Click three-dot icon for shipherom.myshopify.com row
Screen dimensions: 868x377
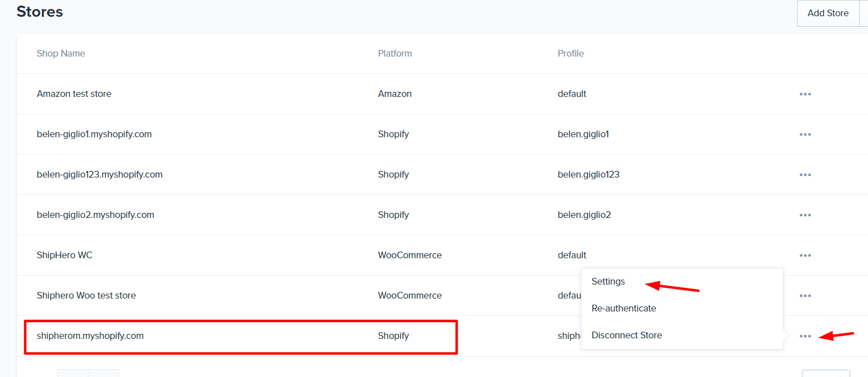(805, 336)
